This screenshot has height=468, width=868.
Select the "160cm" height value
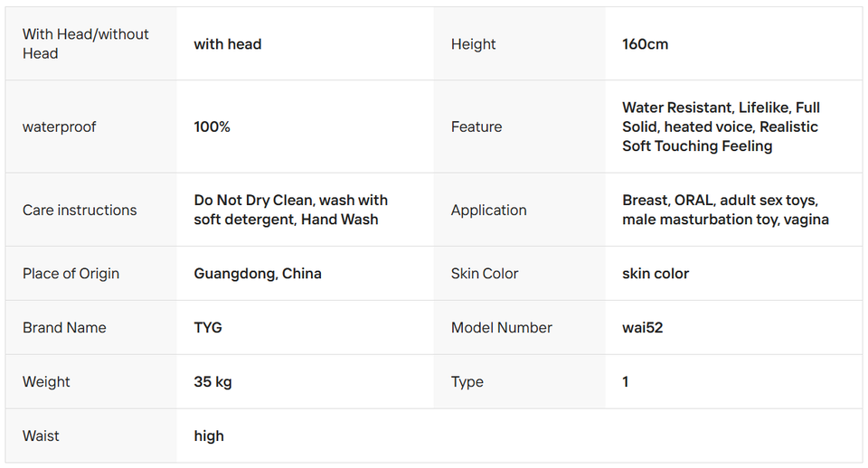646,44
